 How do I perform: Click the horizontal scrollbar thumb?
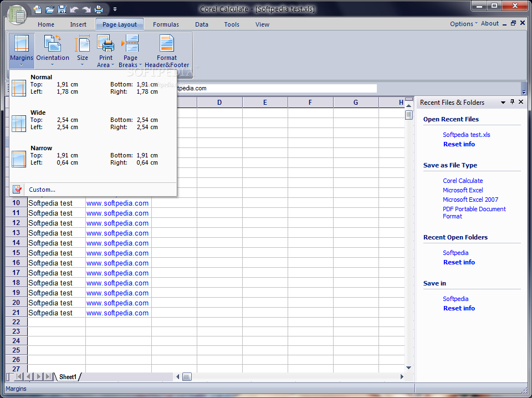point(187,376)
